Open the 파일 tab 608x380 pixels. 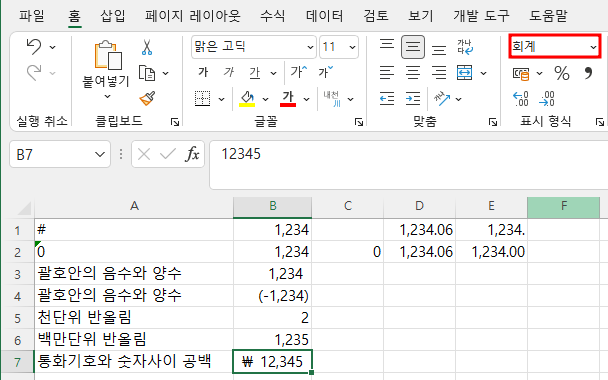pos(32,16)
